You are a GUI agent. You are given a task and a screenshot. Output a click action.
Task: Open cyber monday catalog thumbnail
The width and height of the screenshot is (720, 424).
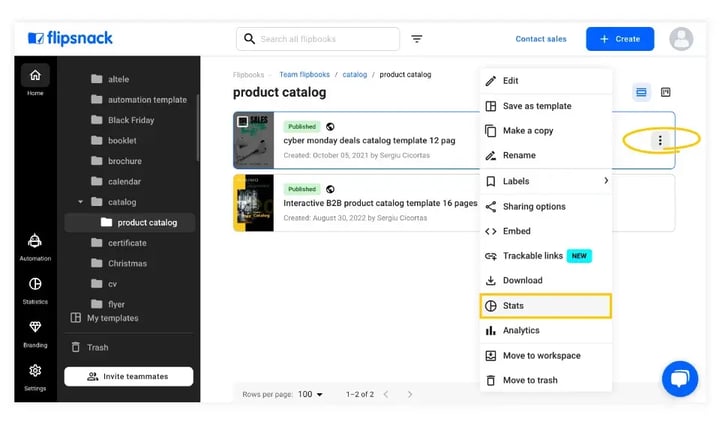point(253,140)
